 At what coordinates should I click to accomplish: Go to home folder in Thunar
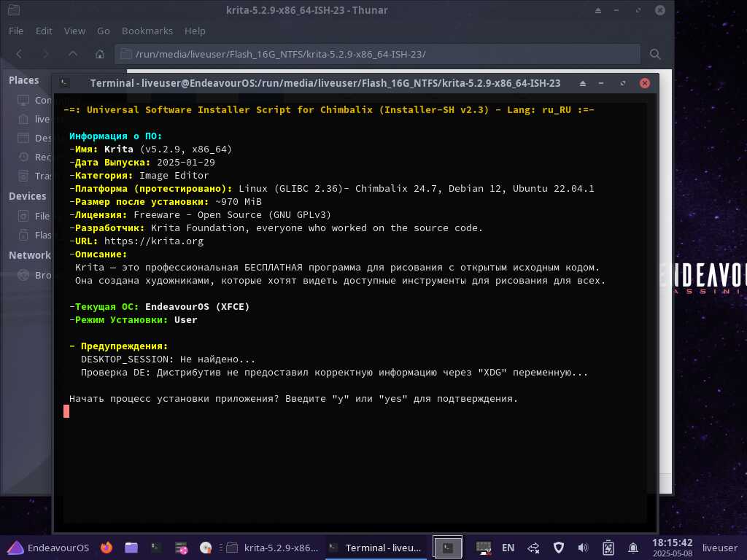click(99, 54)
